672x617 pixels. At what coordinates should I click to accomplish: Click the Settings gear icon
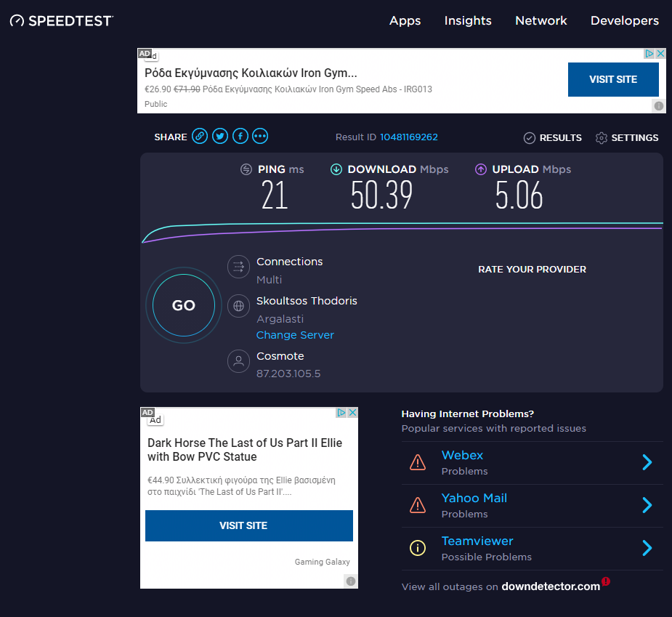602,137
